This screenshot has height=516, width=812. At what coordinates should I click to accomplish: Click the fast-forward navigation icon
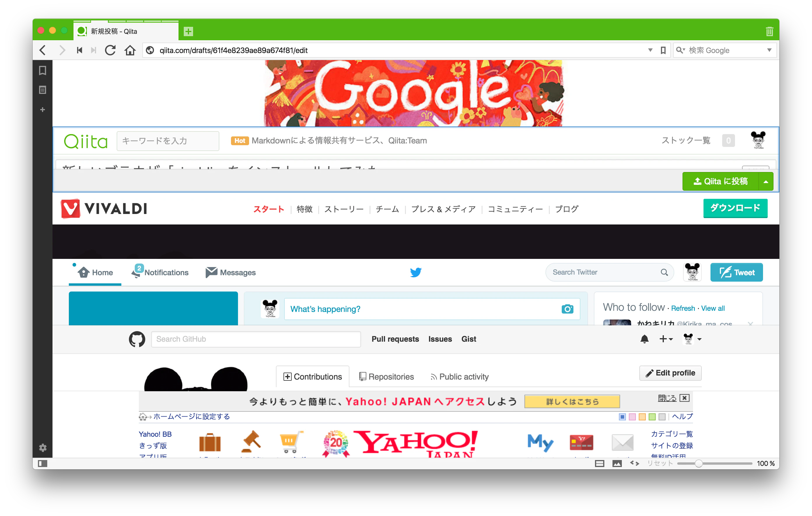coord(94,50)
